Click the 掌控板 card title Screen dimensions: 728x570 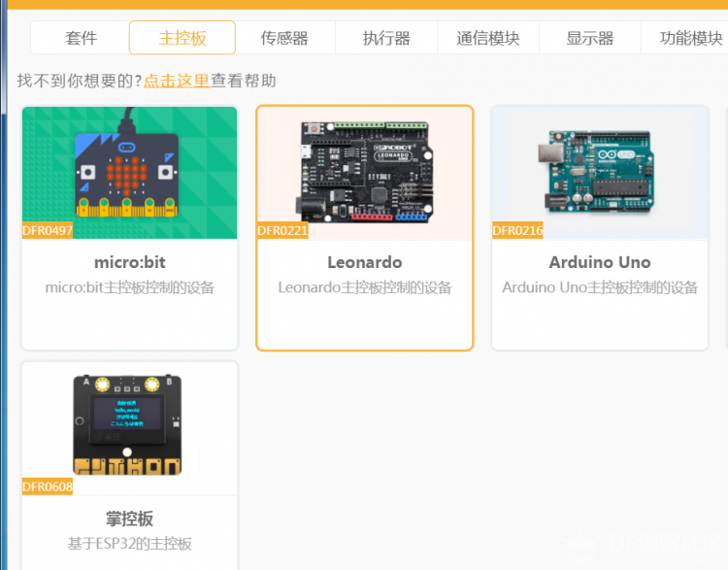click(129, 519)
